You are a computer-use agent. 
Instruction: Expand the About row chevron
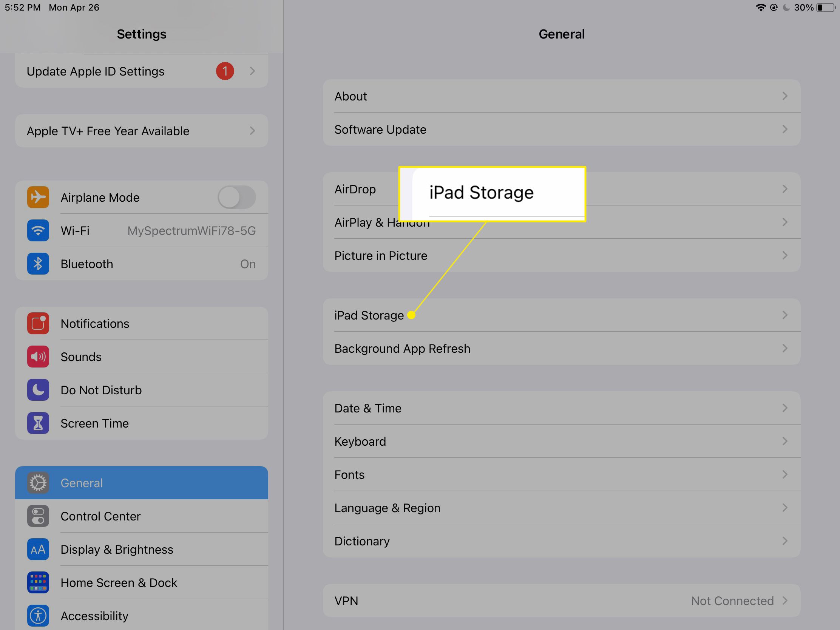pos(785,96)
